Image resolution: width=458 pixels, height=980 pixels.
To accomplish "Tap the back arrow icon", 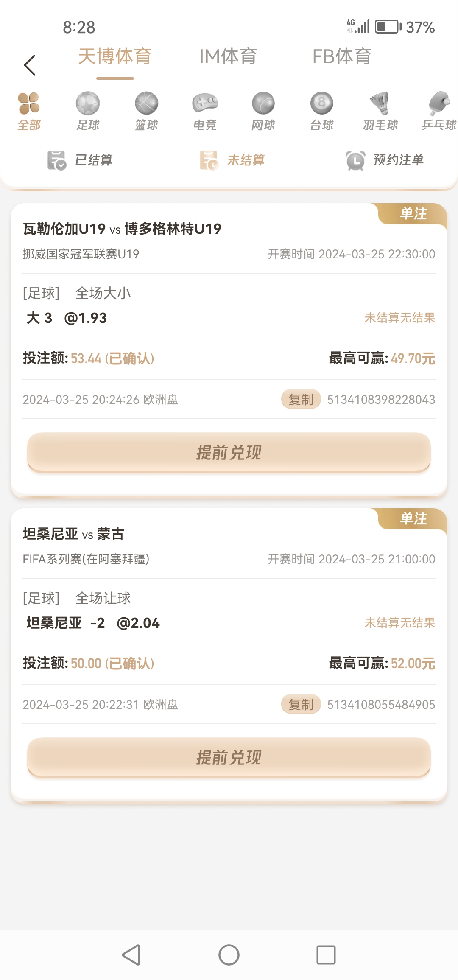I will [30, 65].
